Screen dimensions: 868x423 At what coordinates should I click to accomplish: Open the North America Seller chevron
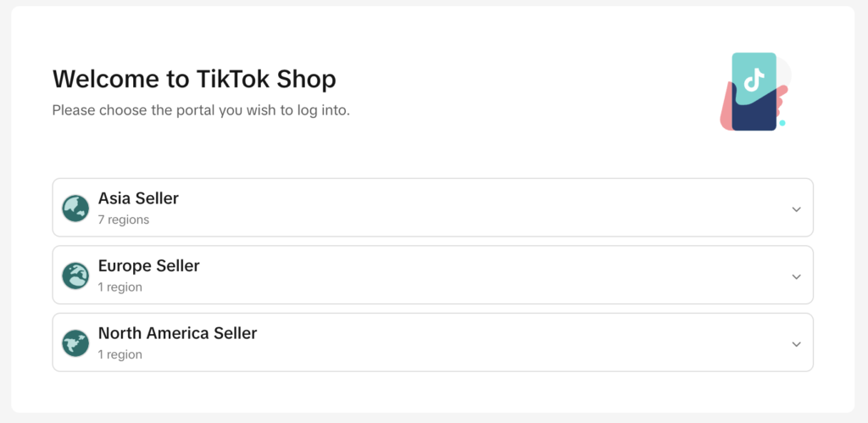pos(796,344)
